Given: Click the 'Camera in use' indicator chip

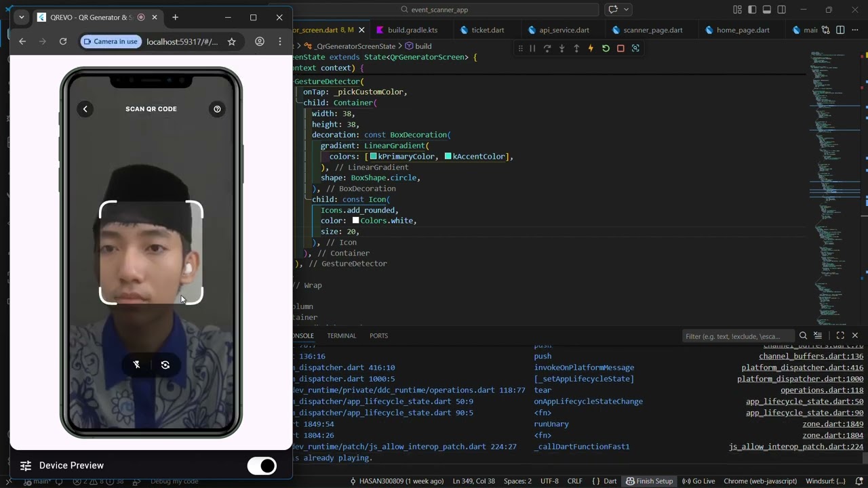Looking at the screenshot, I should coord(111,41).
